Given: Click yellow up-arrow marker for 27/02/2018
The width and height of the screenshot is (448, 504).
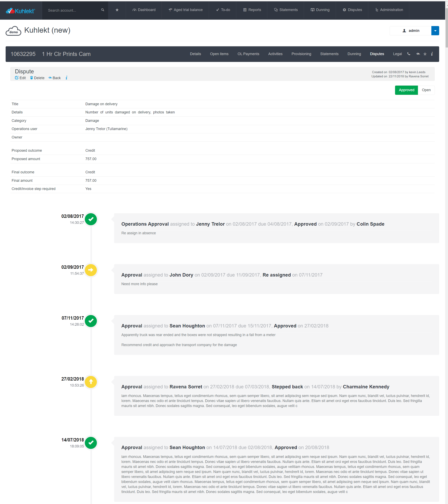Looking at the screenshot, I should [91, 382].
